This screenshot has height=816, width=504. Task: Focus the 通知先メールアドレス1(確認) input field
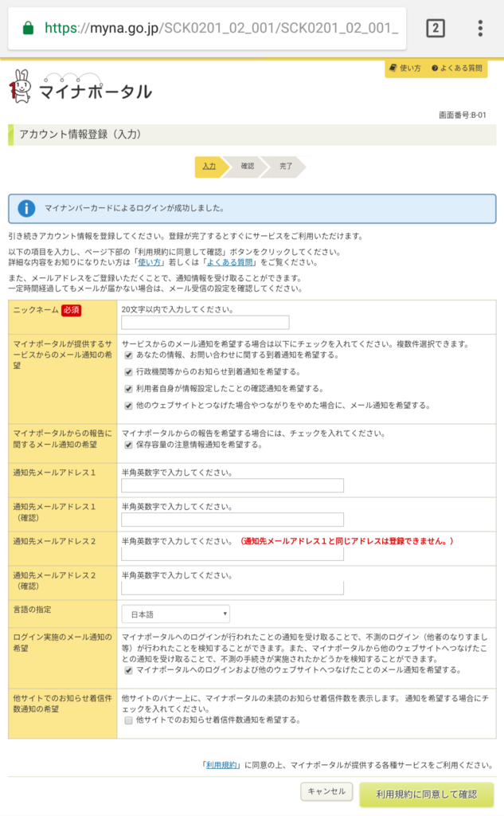232,520
